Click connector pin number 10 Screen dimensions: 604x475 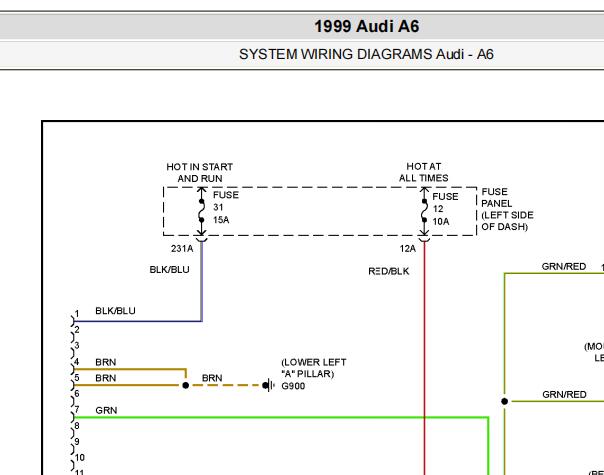[x=80, y=458]
